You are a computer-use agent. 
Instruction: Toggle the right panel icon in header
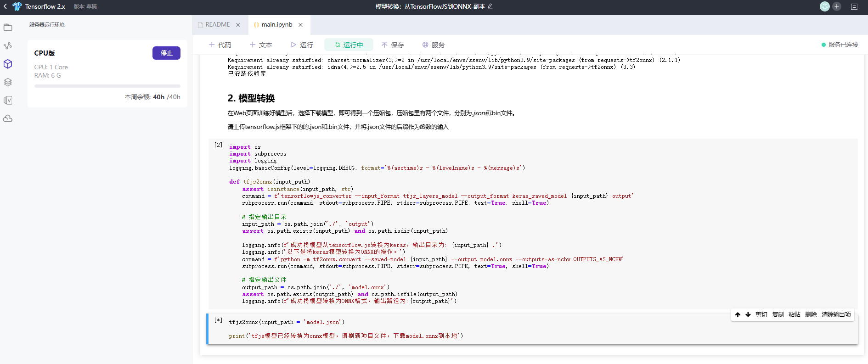pos(854,6)
